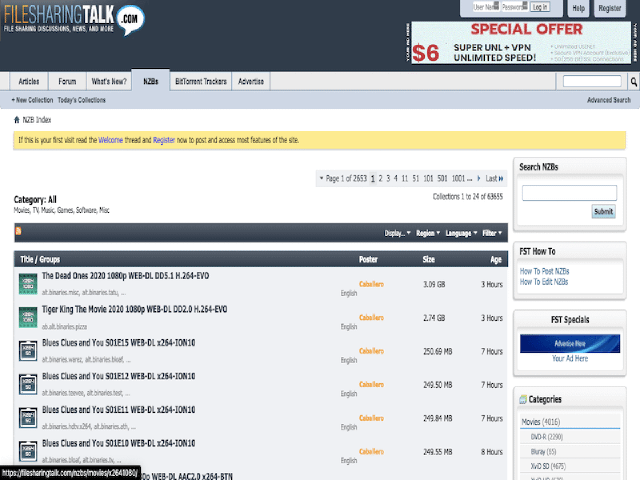Screen dimensions: 640x480
Task: Open the Advertise tab
Action: [251, 81]
